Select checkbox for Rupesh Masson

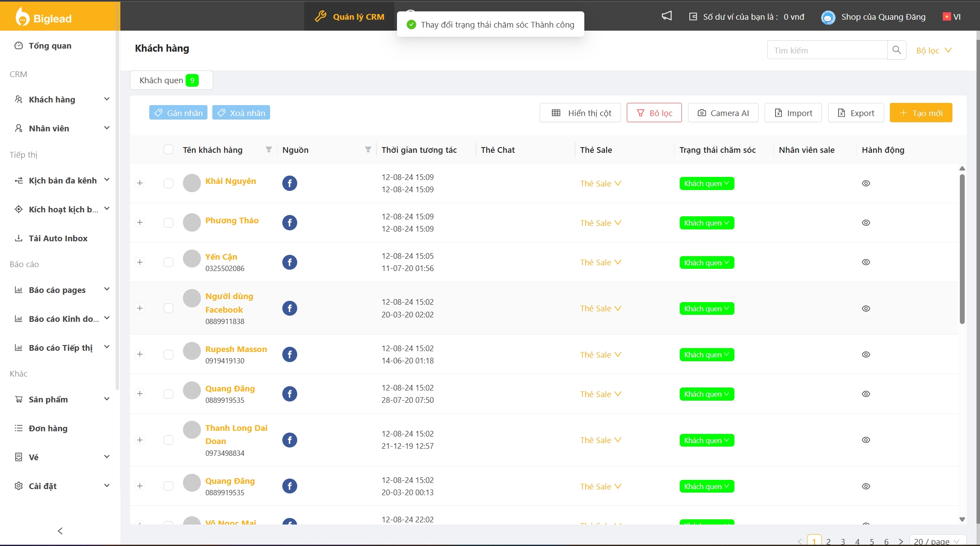169,354
